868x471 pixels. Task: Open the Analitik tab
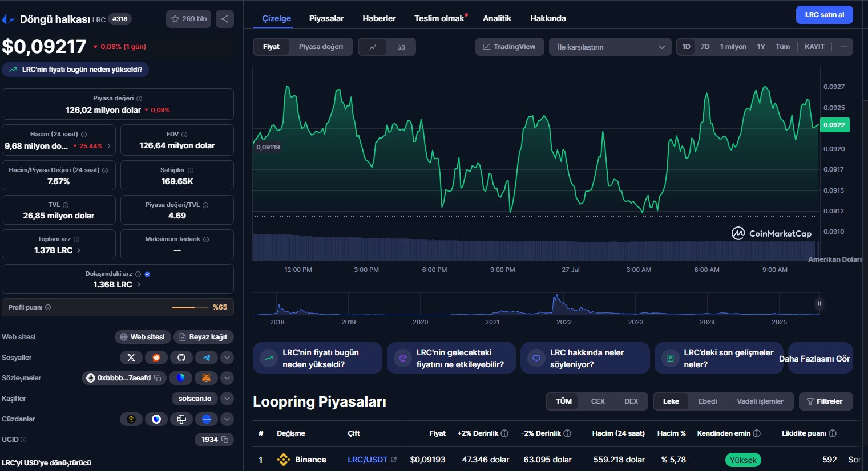(x=497, y=18)
